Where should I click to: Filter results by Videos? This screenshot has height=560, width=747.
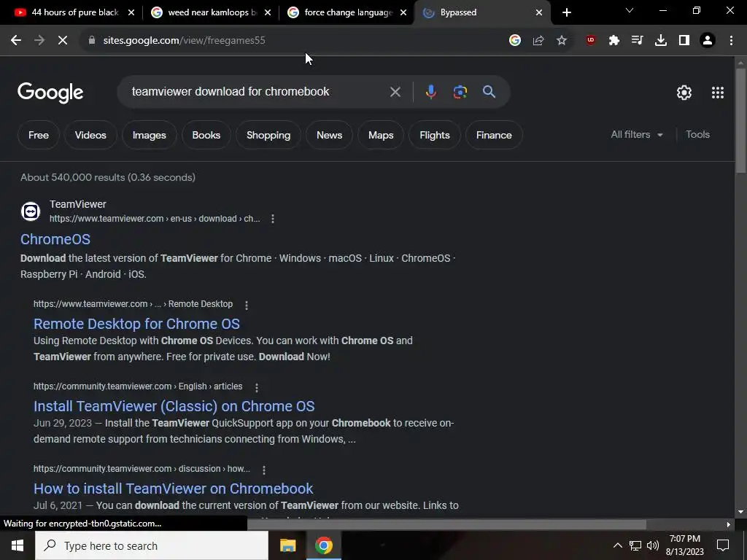(90, 135)
